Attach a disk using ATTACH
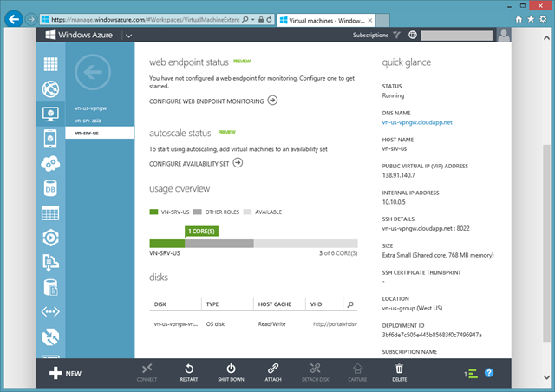This screenshot has width=555, height=392. [x=273, y=373]
